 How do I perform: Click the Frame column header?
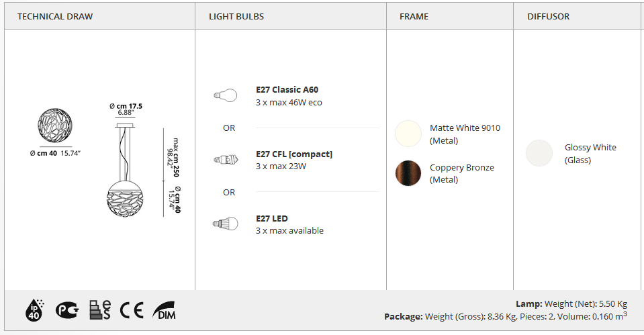(414, 16)
